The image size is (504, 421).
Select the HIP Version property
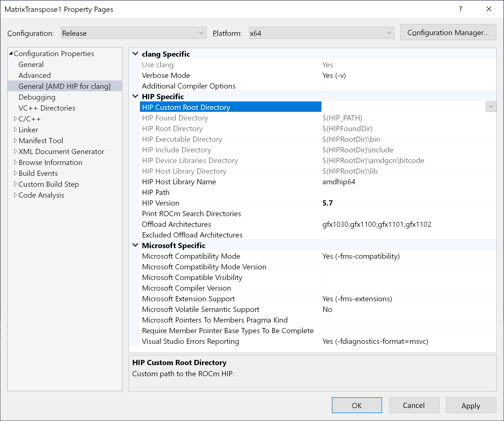[x=160, y=203]
